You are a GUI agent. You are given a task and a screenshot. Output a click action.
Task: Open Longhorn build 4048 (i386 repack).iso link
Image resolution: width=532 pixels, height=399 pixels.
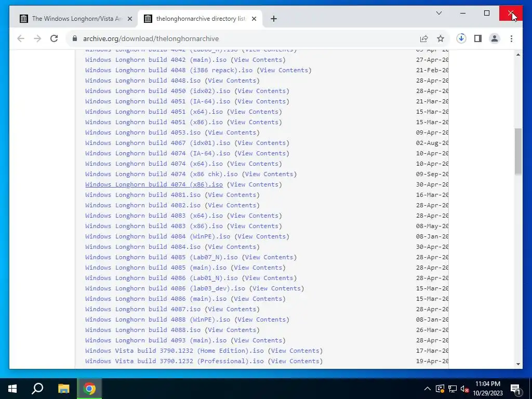pos(169,70)
